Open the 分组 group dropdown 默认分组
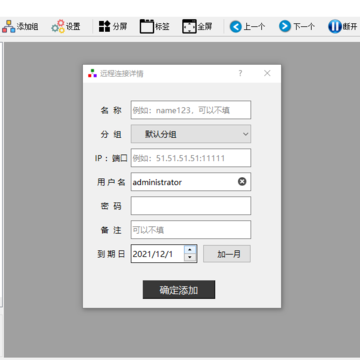Viewport: 360px width, 360px height. (x=191, y=134)
